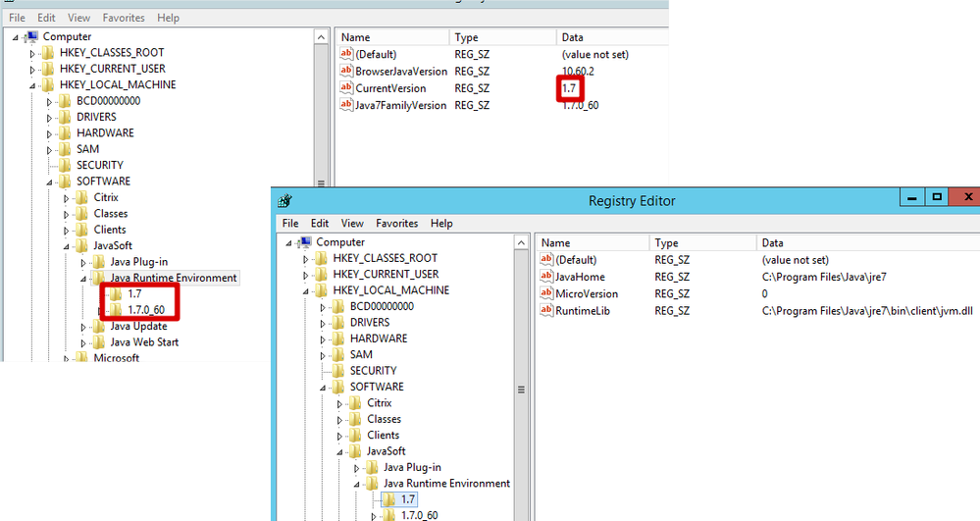Screen dimensions: 980x521
Task: Click Java Web Start folder icon in back window
Action: (x=99, y=342)
